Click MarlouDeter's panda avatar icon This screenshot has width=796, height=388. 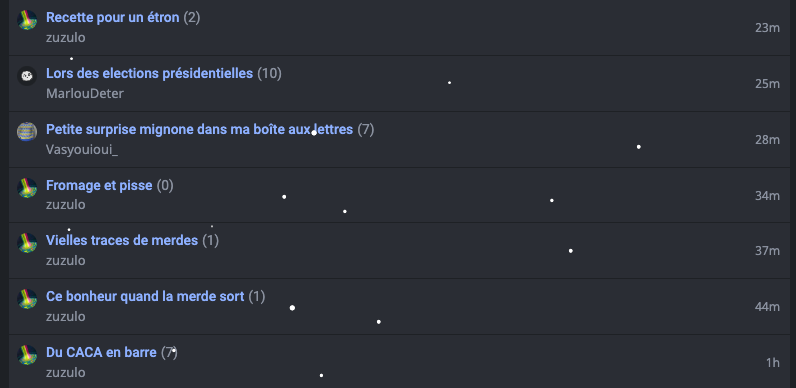[27, 76]
